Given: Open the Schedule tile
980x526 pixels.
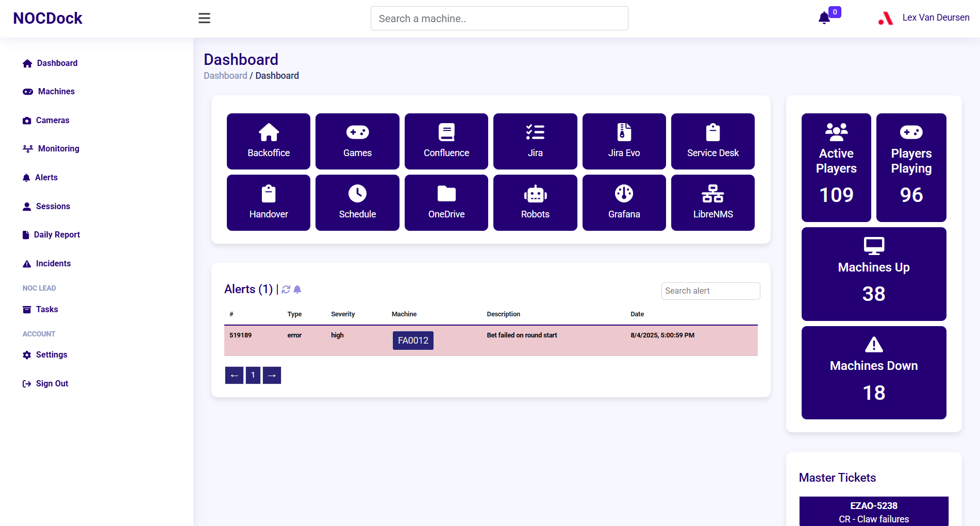Looking at the screenshot, I should 357,202.
